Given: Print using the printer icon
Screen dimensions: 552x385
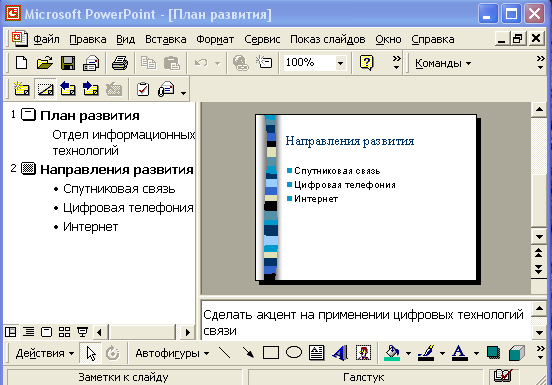Looking at the screenshot, I should 120,63.
